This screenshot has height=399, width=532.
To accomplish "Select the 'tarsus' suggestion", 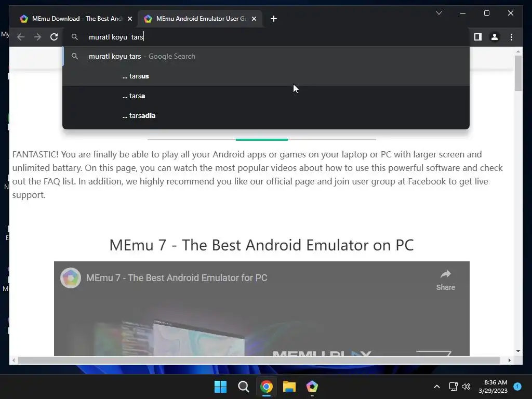I will 266,76.
